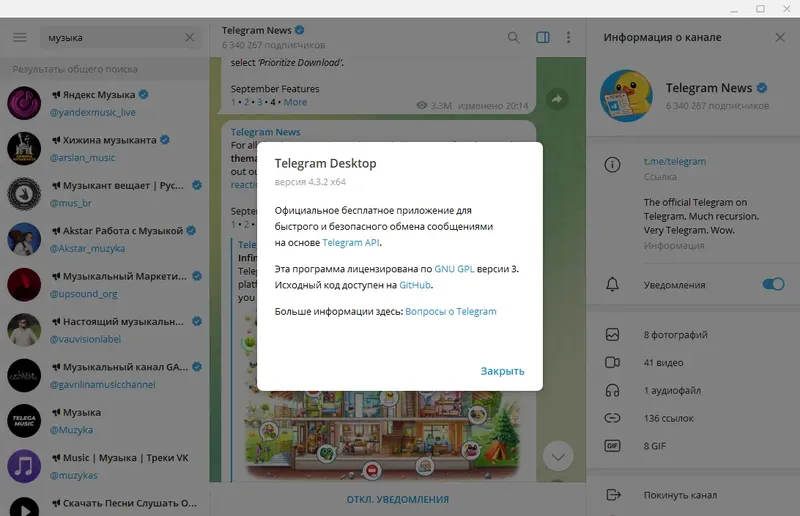
Task: Search within the Telegram News channel
Action: click(513, 37)
